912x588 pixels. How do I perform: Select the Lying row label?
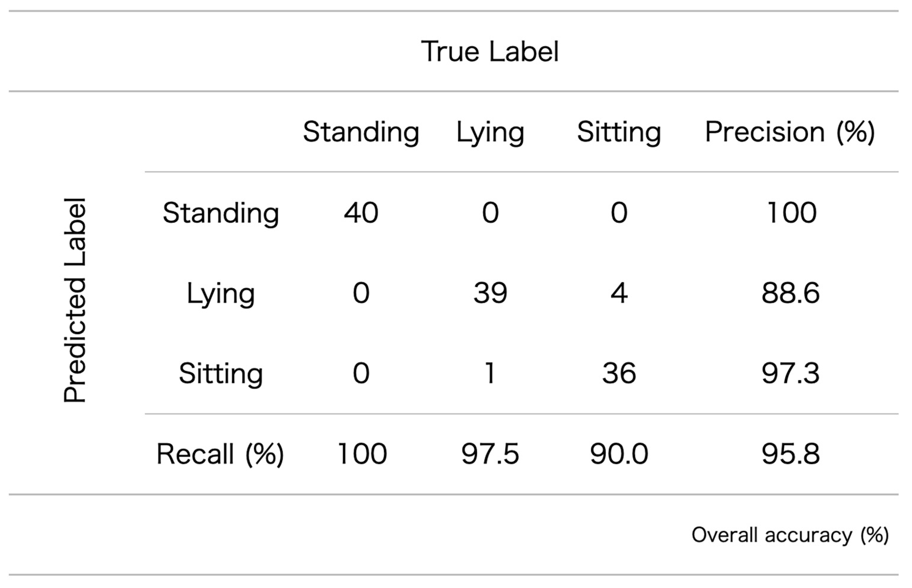[221, 293]
